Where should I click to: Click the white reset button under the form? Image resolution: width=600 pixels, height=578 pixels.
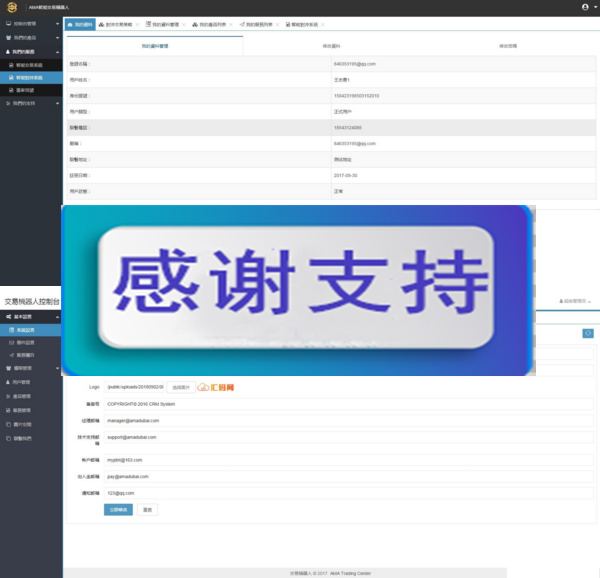[147, 509]
